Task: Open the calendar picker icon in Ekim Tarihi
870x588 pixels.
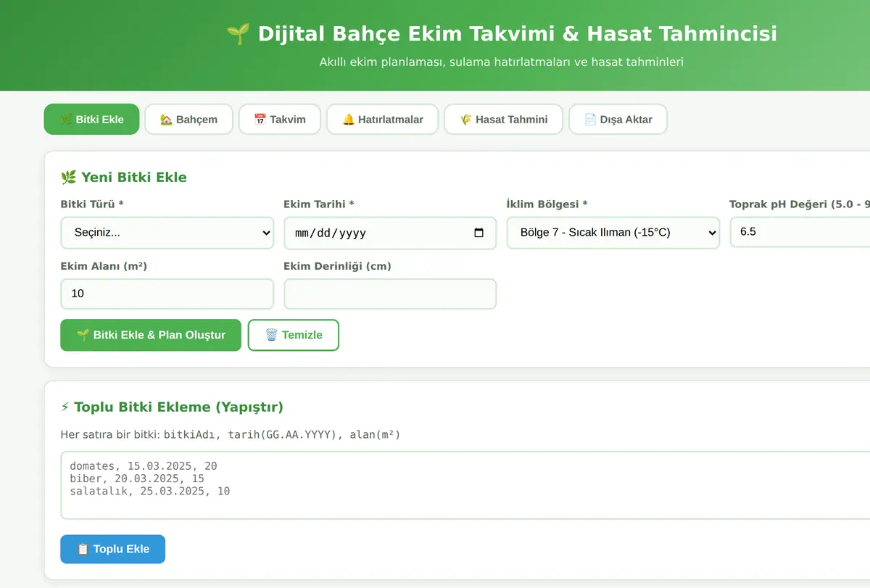Action: (x=478, y=233)
